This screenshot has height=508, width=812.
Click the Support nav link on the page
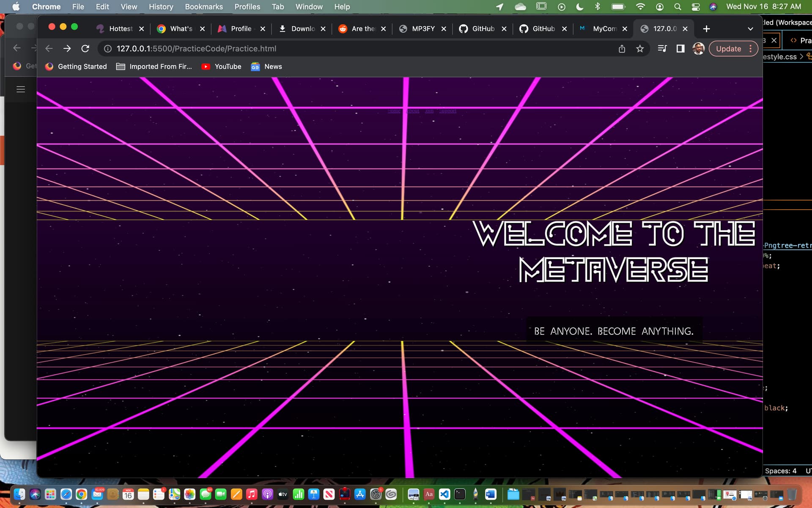click(x=447, y=111)
